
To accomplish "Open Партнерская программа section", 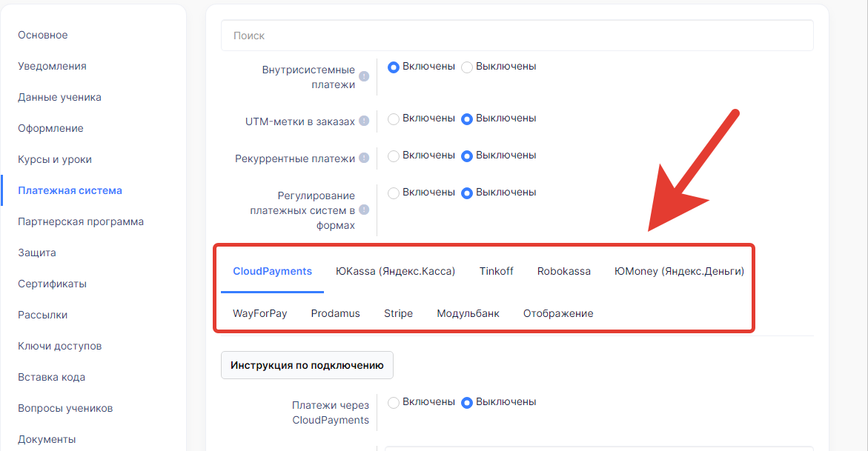I will coord(81,221).
